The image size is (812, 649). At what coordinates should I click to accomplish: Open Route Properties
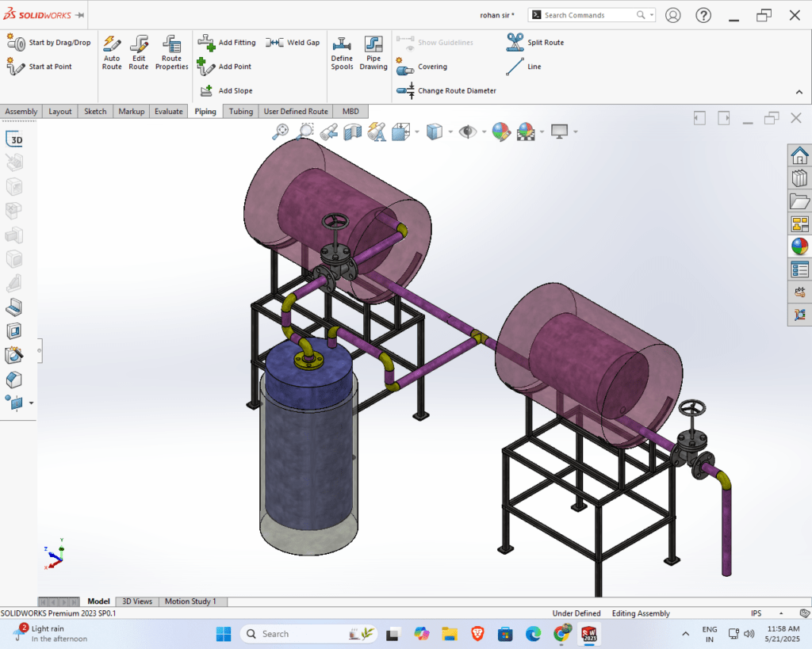coord(171,52)
